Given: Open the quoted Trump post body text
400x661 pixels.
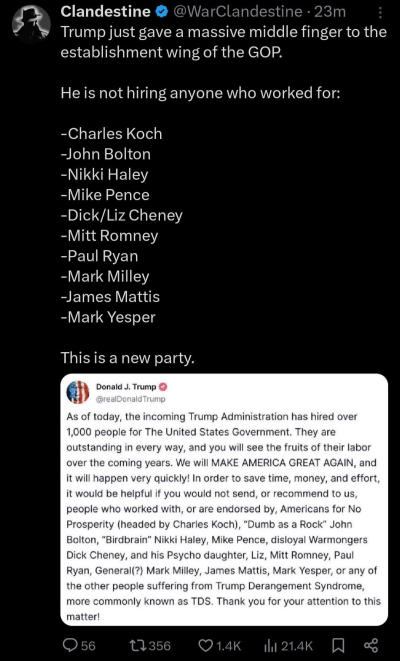Looking at the screenshot, I should click(223, 516).
